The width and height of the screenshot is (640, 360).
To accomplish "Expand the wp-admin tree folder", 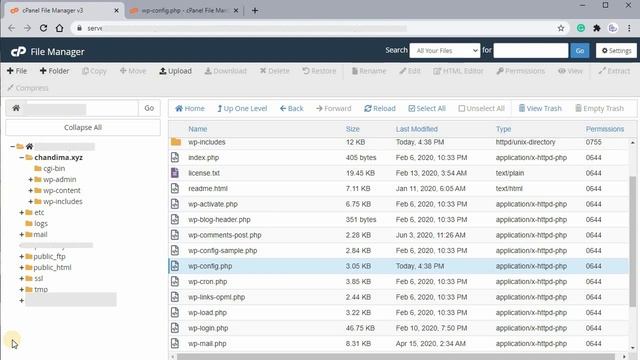I will tap(31, 179).
